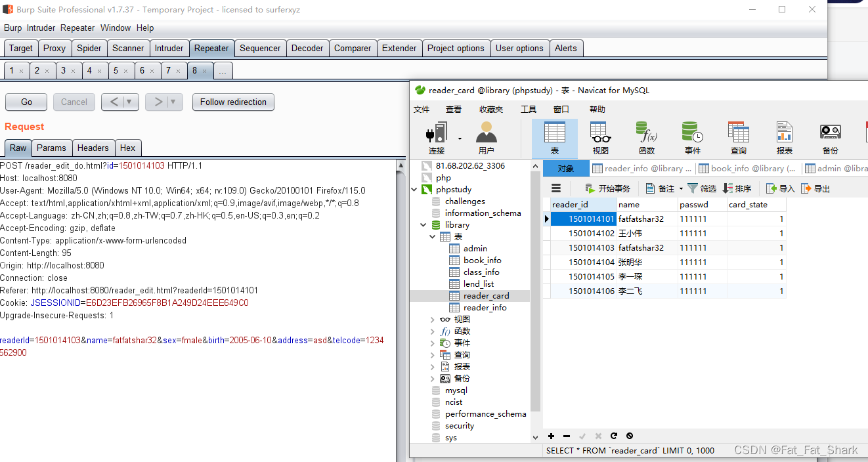The width and height of the screenshot is (868, 462).
Task: Switch to the 对象 (Objects) tab in Navicat
Action: pyautogui.click(x=566, y=169)
